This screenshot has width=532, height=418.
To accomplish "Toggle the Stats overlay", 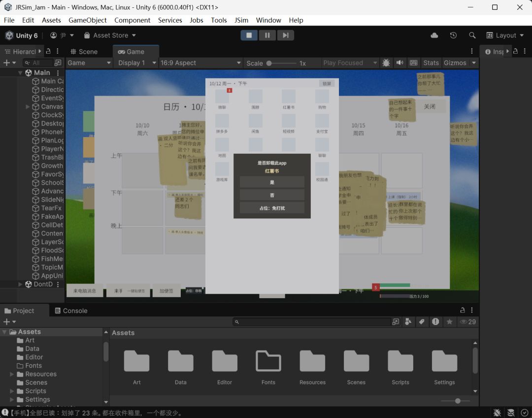I will tap(431, 63).
